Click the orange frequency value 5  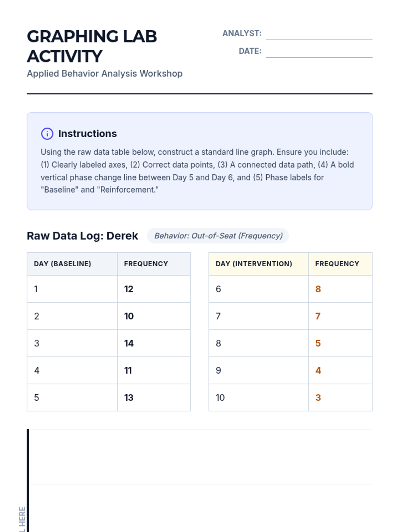[318, 343]
